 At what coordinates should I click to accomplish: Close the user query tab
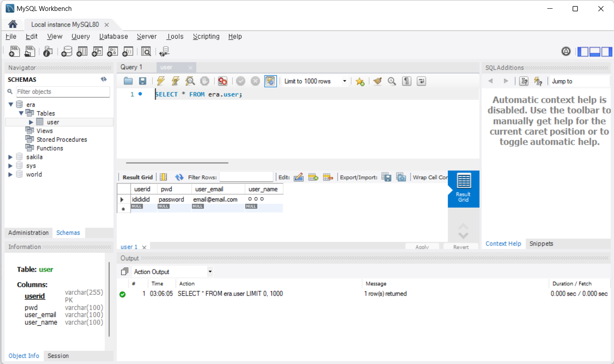[x=190, y=68]
